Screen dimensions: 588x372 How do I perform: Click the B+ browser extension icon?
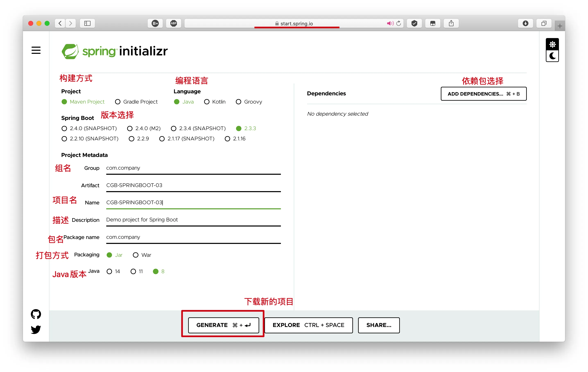point(155,24)
